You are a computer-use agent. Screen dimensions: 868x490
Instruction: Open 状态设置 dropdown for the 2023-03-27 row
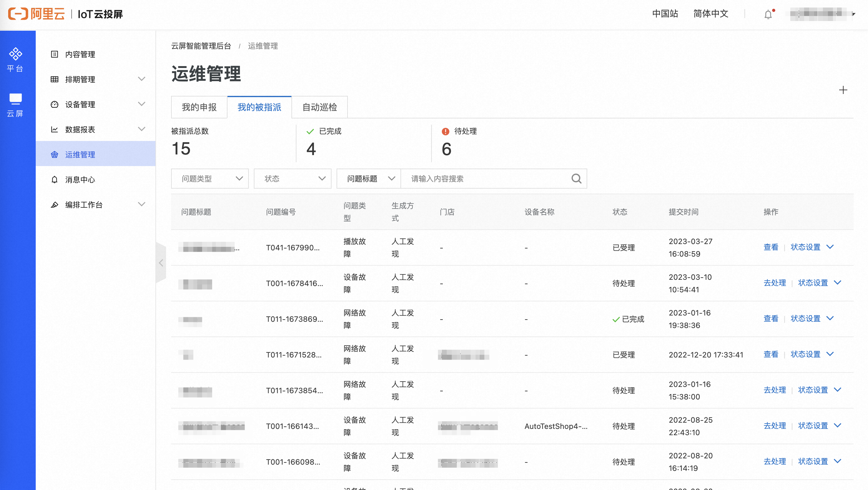[x=812, y=247]
